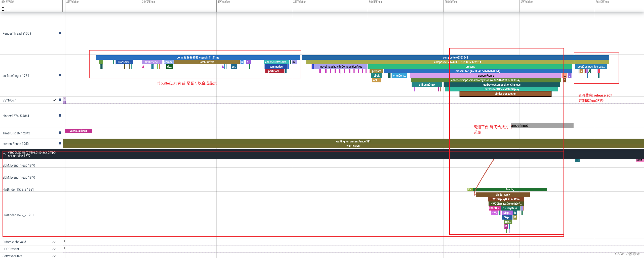The image size is (644, 258).
Task: Select the qtiBeginDraw slice
Action: pos(427,85)
